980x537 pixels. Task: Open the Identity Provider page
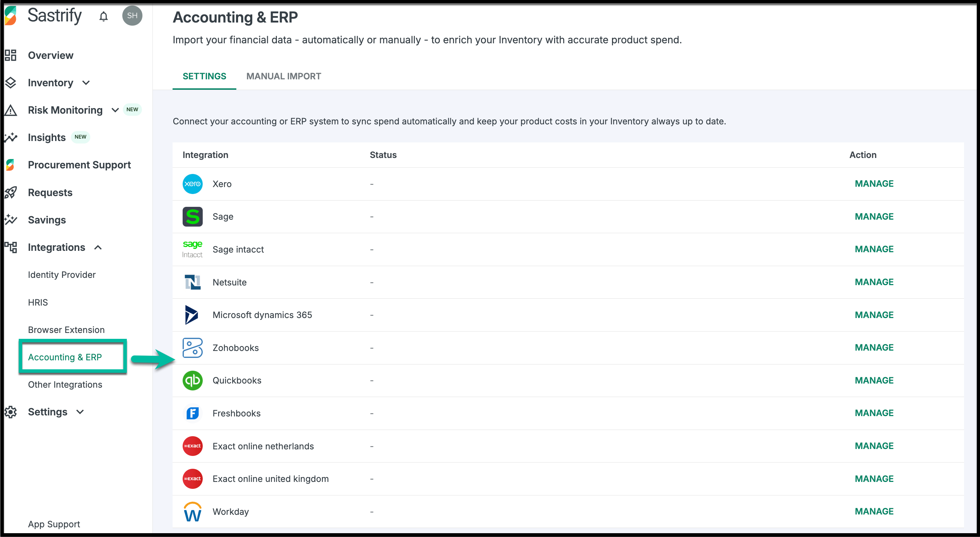click(x=62, y=275)
